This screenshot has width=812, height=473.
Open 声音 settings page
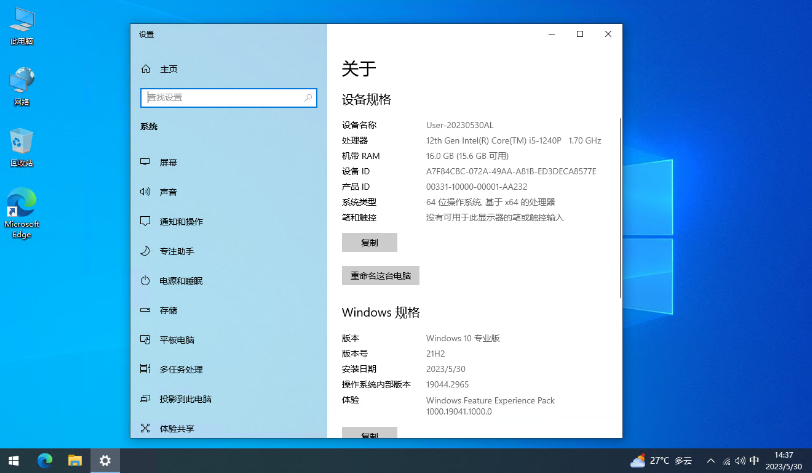coord(168,192)
